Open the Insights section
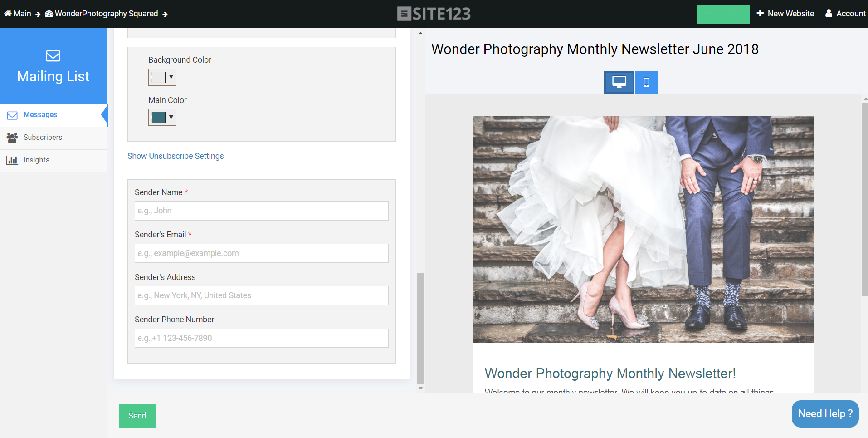 coord(37,160)
